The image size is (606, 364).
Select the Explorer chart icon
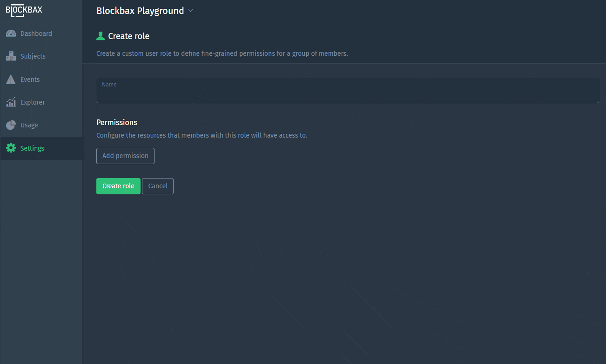coord(11,102)
